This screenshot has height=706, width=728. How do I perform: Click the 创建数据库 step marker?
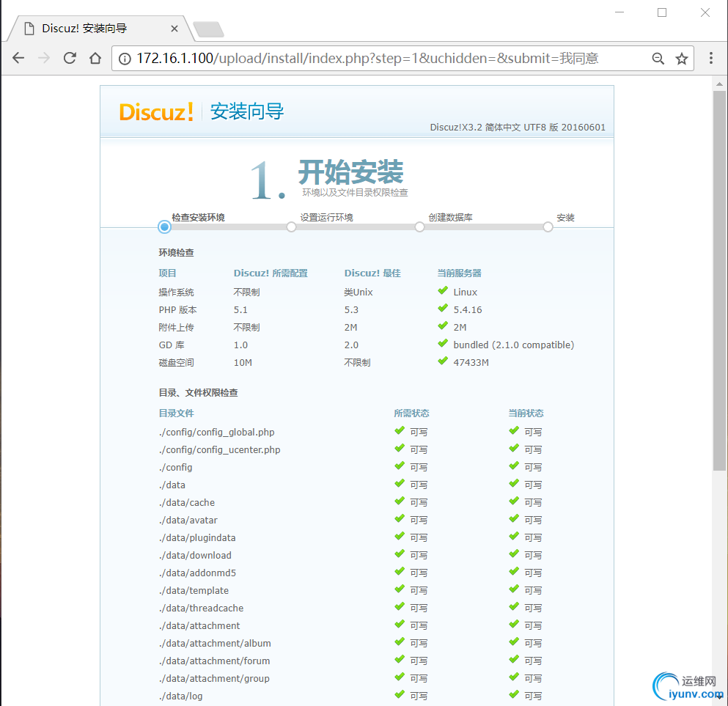pyautogui.click(x=419, y=227)
